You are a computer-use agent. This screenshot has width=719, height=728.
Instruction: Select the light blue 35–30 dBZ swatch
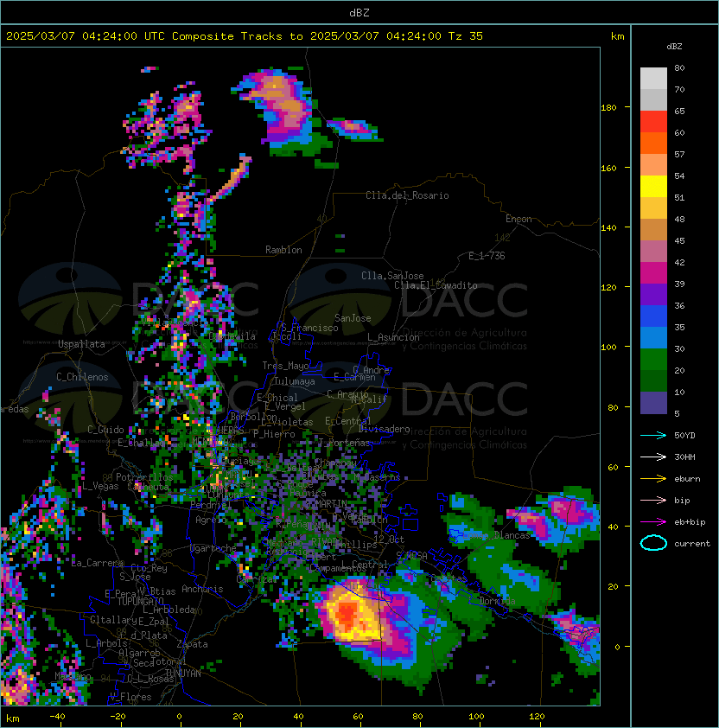pos(653,337)
